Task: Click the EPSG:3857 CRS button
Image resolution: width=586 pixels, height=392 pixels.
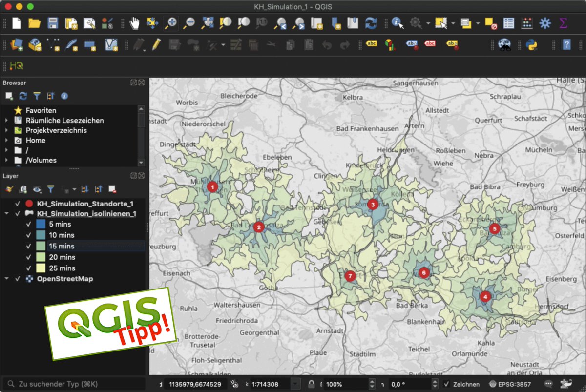Action: 510,384
